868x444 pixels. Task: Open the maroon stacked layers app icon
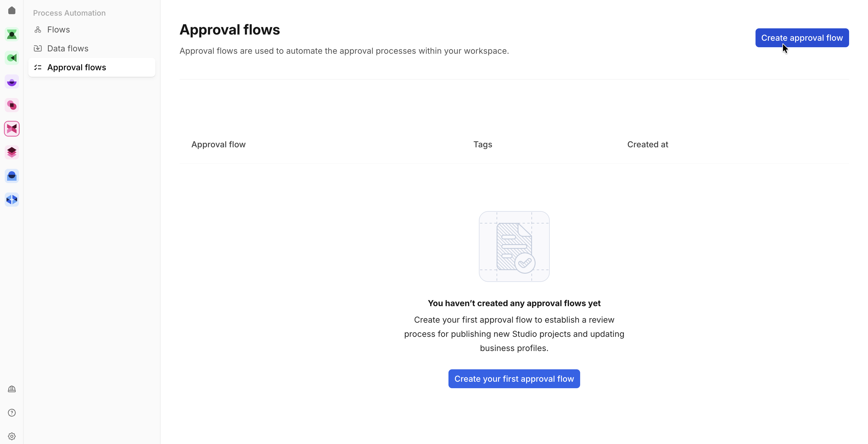click(12, 152)
